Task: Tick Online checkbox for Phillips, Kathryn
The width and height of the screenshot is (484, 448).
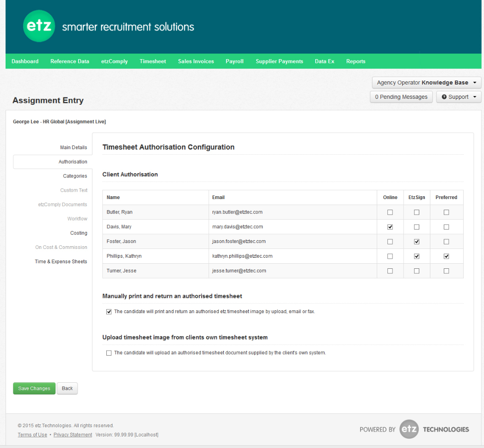Action: [x=390, y=256]
